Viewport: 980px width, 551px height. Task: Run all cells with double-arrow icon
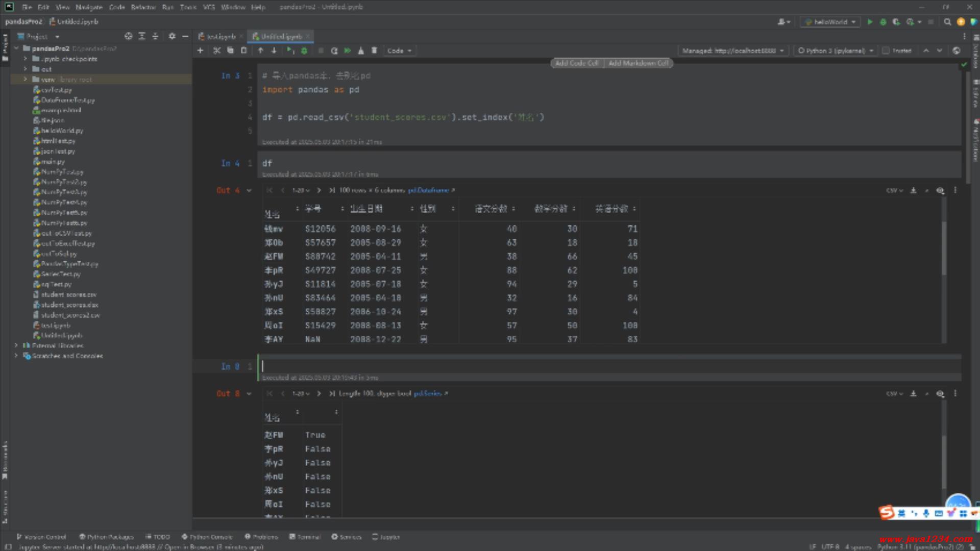[x=348, y=51]
